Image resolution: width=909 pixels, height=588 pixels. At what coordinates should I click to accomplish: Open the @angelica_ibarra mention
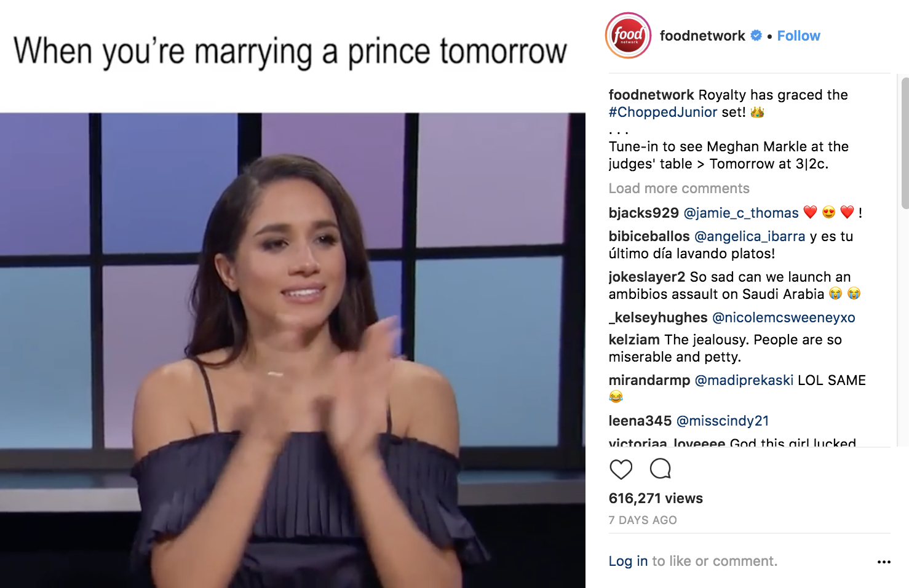pos(750,236)
